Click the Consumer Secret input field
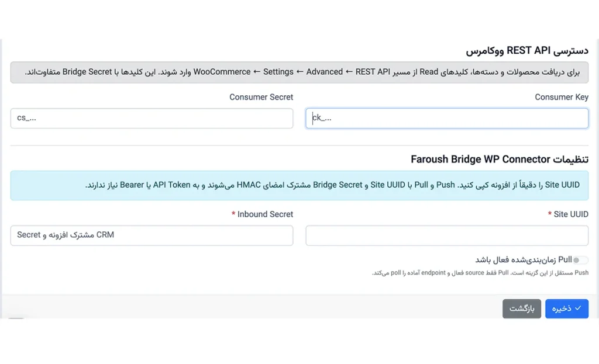The width and height of the screenshot is (599, 364). (x=152, y=118)
